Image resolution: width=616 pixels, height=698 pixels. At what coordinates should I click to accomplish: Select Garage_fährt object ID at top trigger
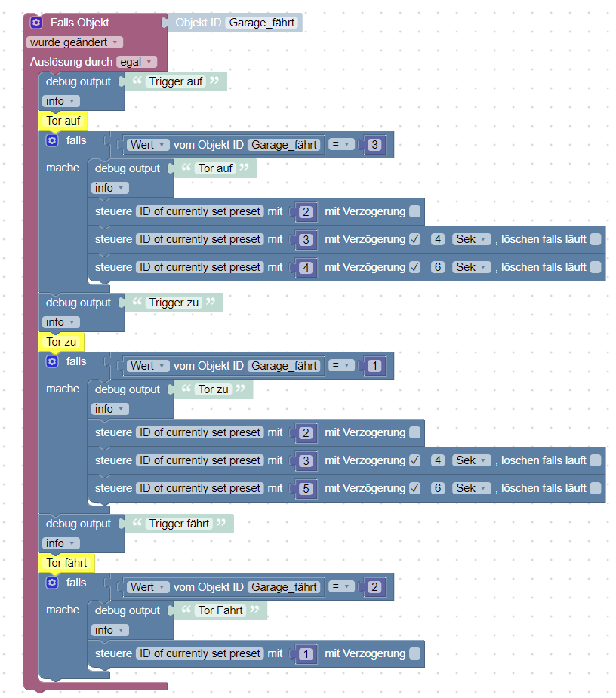click(261, 23)
